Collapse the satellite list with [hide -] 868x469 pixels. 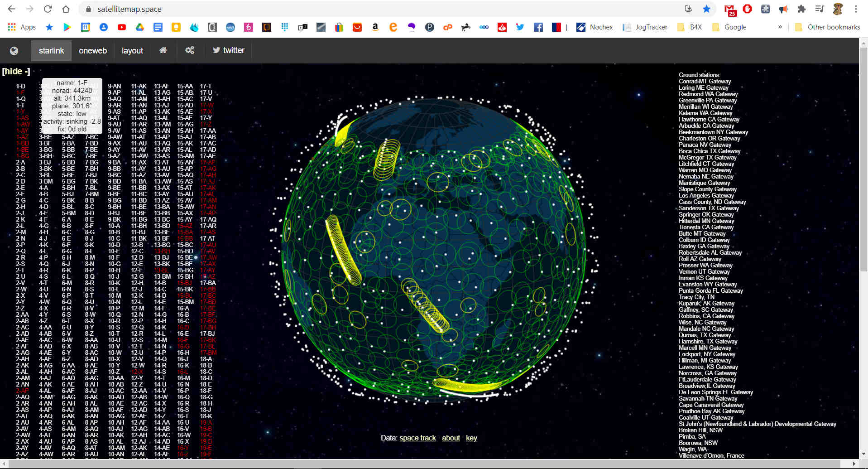16,72
